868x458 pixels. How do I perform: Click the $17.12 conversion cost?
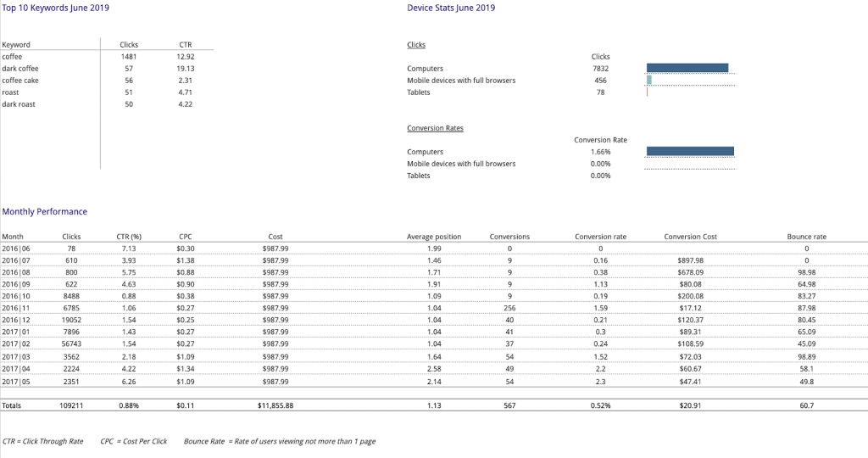(x=690, y=308)
